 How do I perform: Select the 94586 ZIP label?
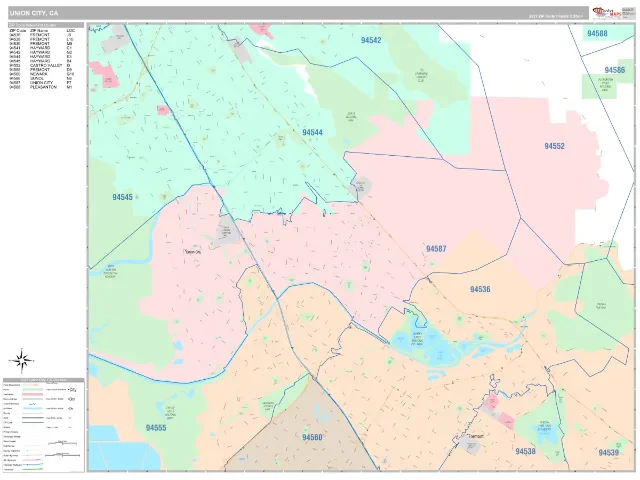coord(615,70)
